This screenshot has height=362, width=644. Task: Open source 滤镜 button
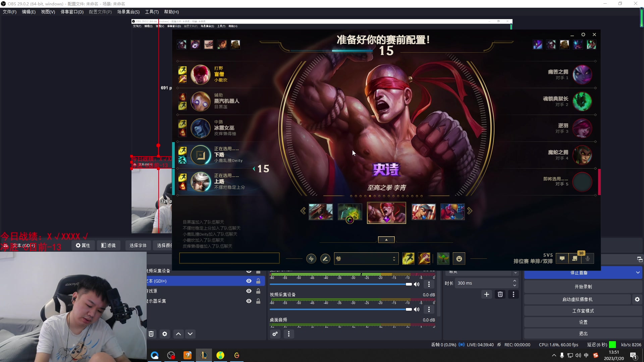[108, 245]
